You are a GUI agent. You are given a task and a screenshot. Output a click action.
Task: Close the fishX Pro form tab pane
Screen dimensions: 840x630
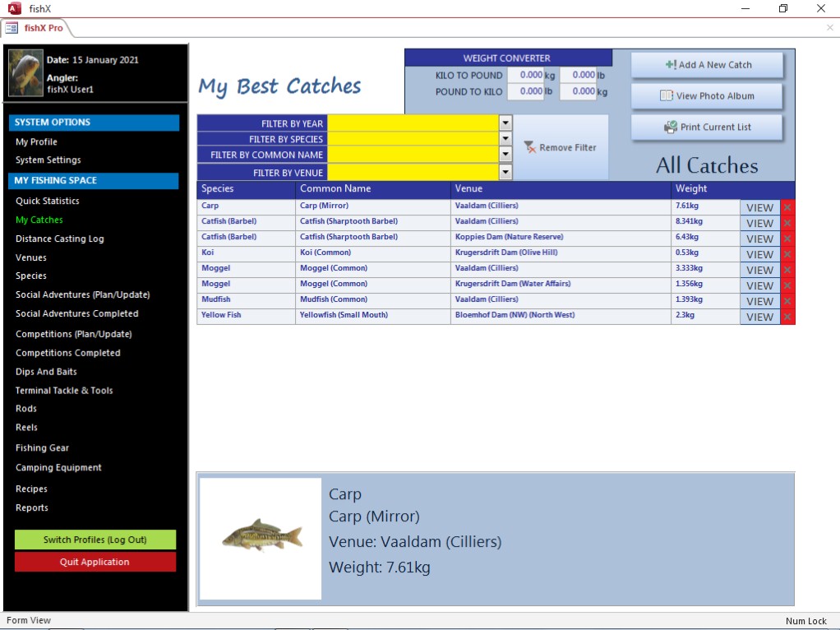click(829, 28)
